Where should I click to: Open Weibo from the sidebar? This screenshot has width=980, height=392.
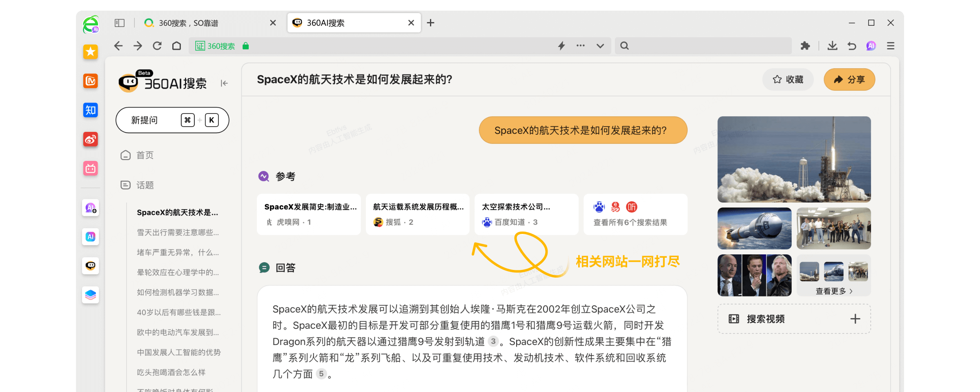tap(90, 139)
